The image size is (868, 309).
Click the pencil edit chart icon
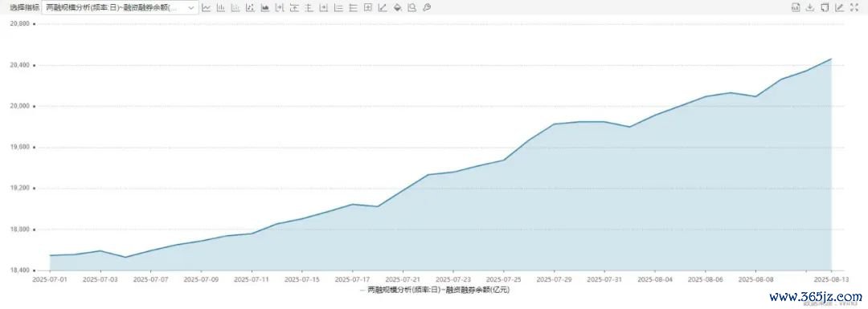pyautogui.click(x=839, y=7)
